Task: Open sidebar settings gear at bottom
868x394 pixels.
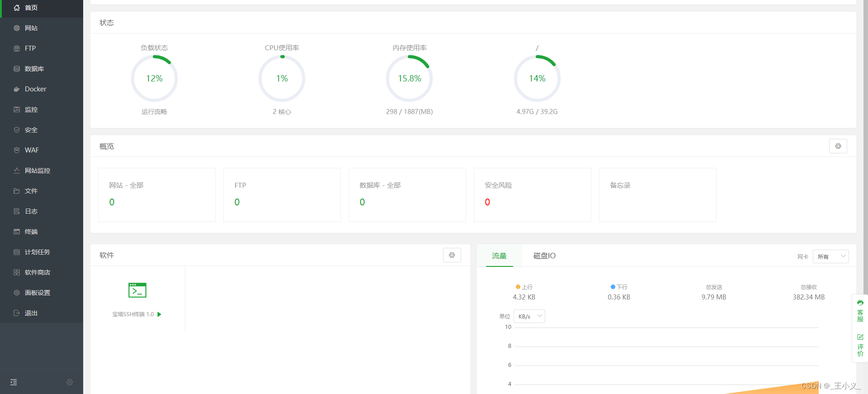Action: (x=70, y=382)
